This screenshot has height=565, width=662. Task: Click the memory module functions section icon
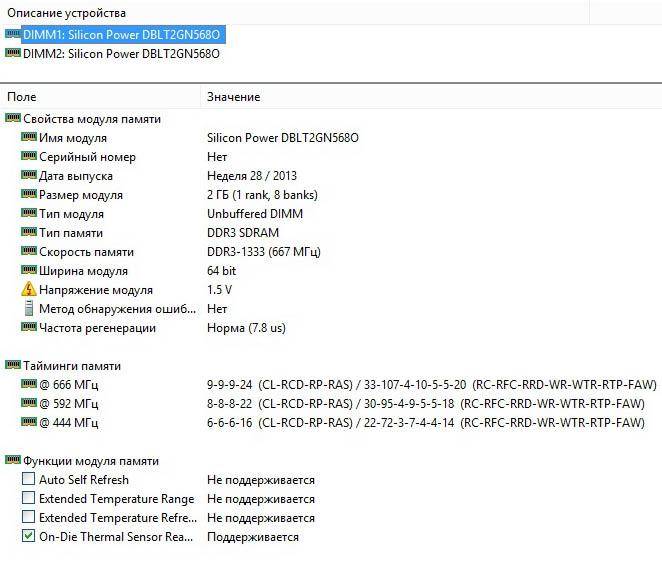(x=13, y=461)
